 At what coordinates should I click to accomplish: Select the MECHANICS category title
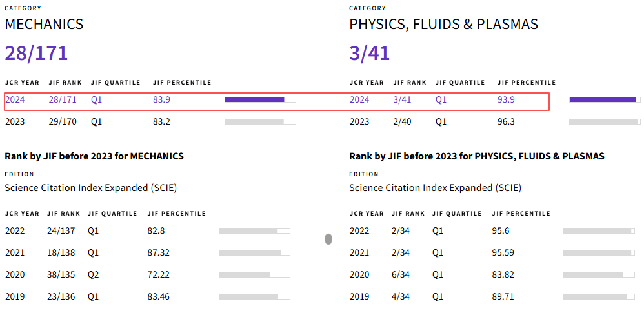coord(44,25)
